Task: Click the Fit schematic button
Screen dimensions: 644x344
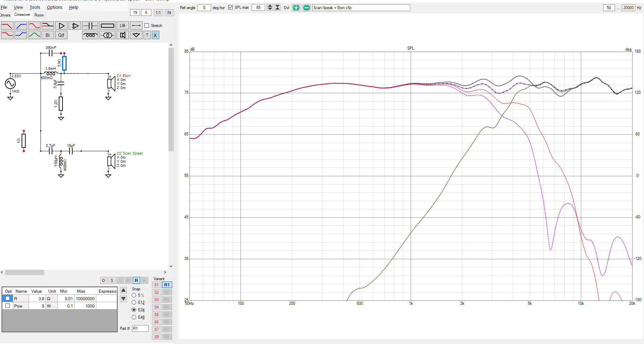Action: pos(169,12)
